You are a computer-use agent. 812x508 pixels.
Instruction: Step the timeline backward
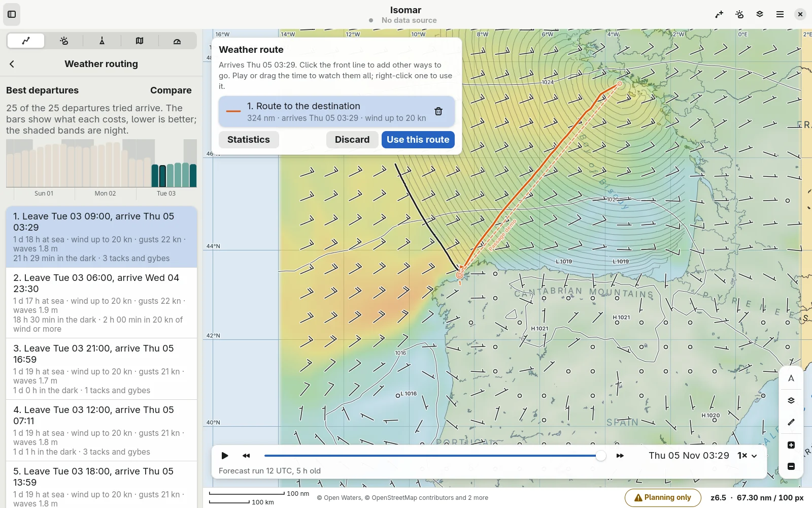[x=246, y=456]
